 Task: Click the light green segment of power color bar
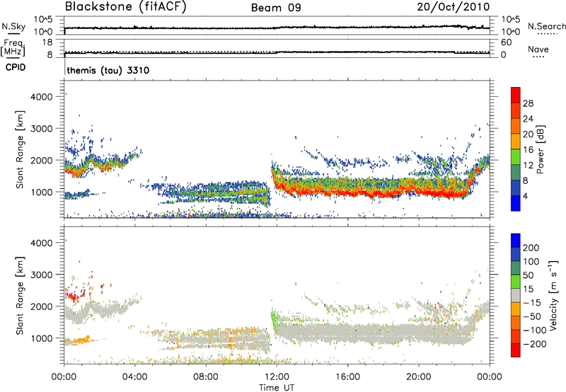coord(516,157)
